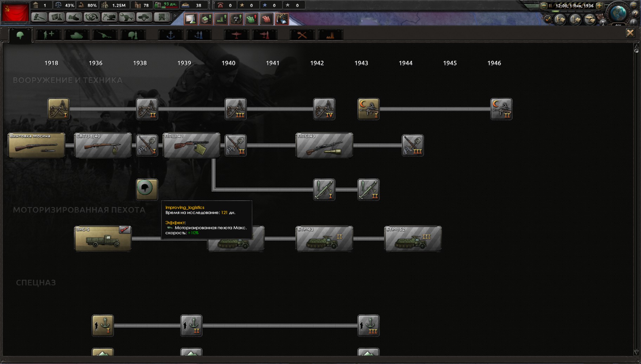Open the globe world tension view

tap(619, 13)
